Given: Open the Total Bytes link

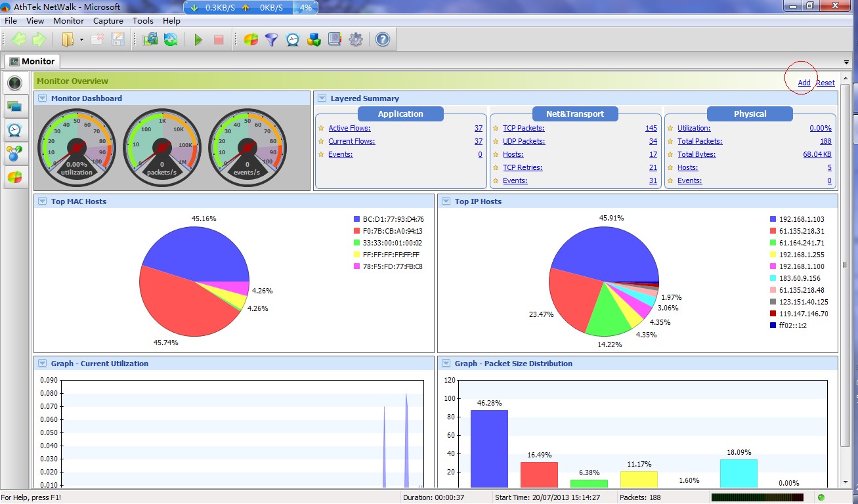Looking at the screenshot, I should tap(697, 155).
